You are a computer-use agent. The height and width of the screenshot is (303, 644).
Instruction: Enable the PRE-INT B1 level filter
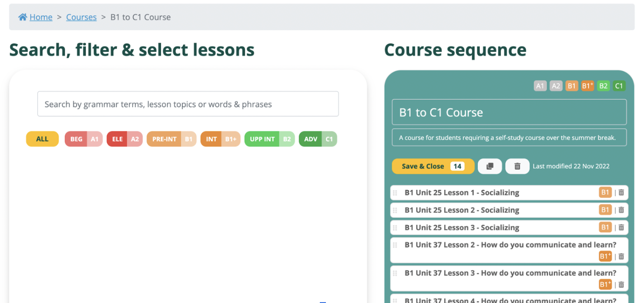[x=171, y=139]
